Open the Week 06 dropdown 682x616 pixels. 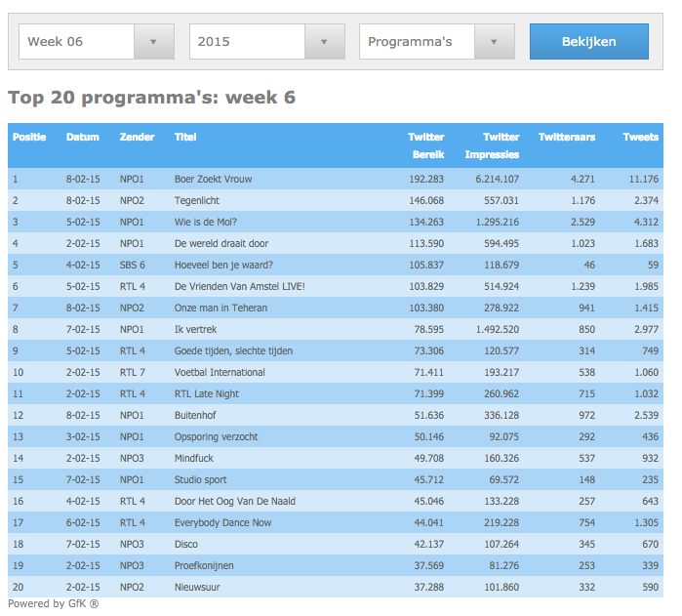[x=97, y=42]
